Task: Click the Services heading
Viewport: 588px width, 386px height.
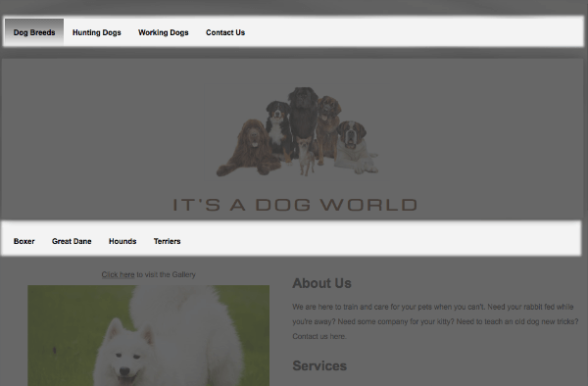Action: click(x=319, y=365)
